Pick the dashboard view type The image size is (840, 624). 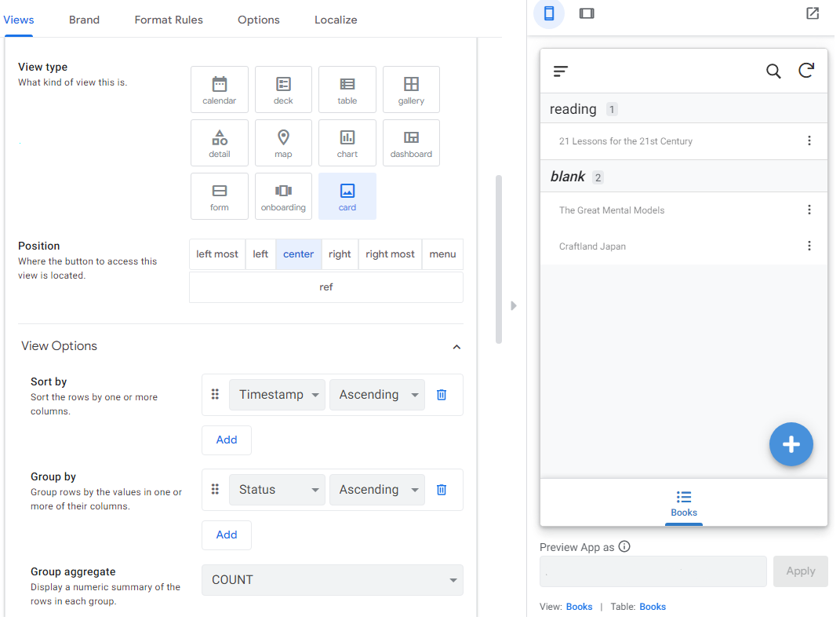coord(411,143)
